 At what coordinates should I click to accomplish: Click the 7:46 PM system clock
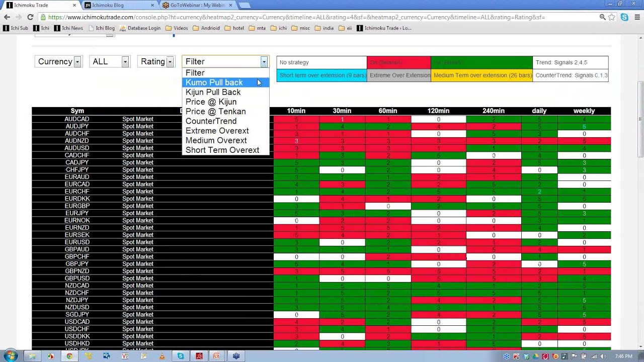coord(623,356)
